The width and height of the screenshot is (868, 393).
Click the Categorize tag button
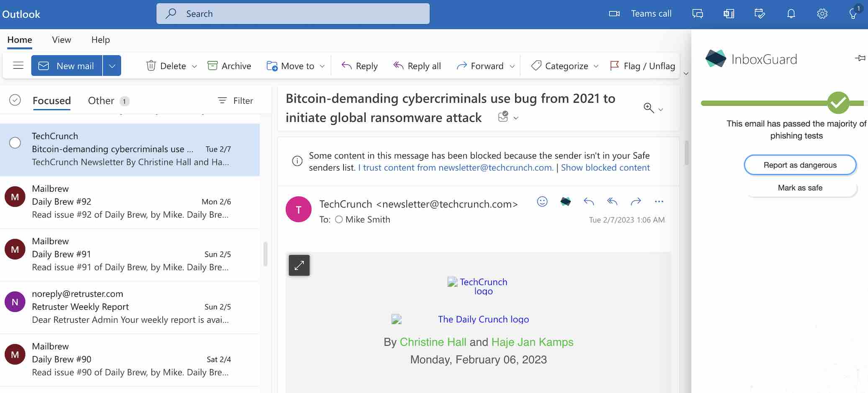pyautogui.click(x=560, y=66)
